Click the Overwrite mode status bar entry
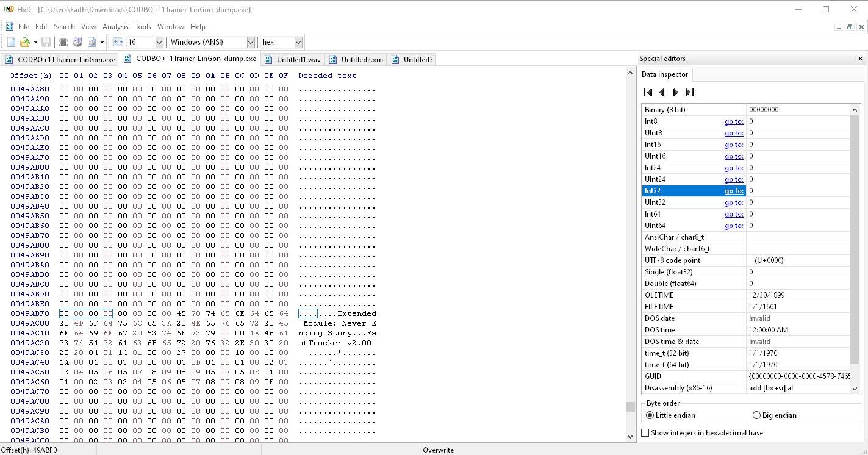This screenshot has height=455, width=868. 439,450
